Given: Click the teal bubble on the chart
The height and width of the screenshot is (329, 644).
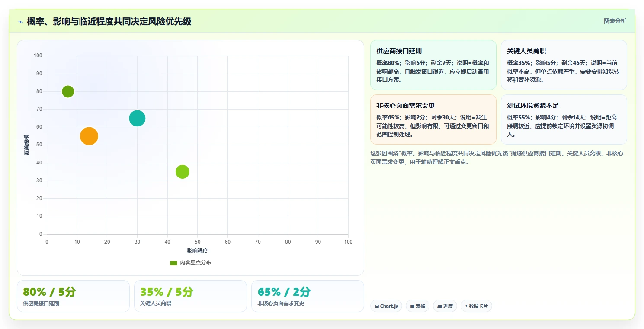Looking at the screenshot, I should pos(137,118).
